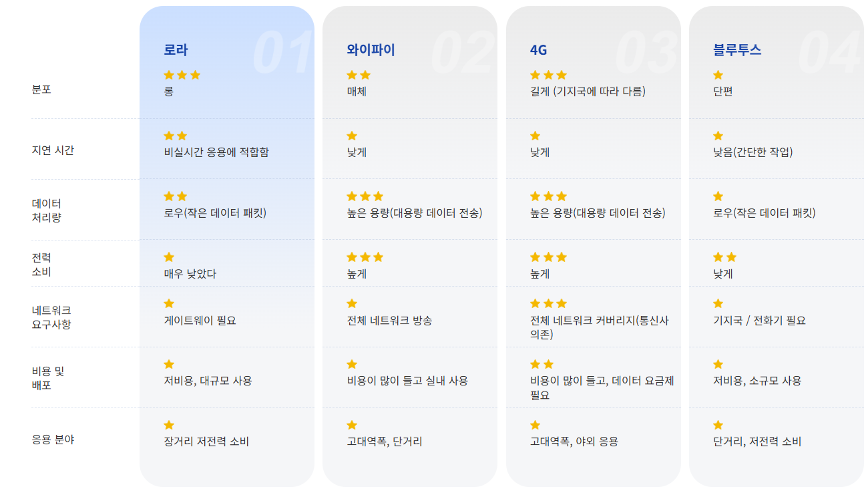This screenshot has width=868, height=491.
Task: Click the 데이터 처리량 row label
Action: (47, 210)
